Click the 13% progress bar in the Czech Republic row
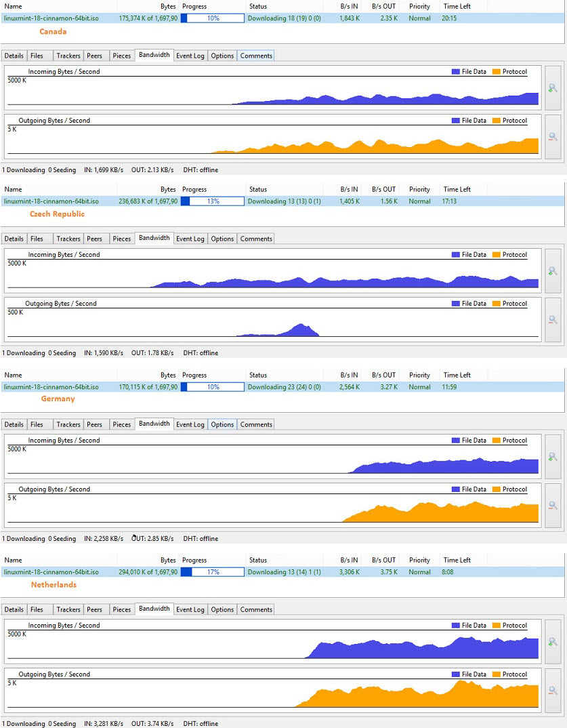Viewport: 567px width, 728px height. click(x=213, y=201)
